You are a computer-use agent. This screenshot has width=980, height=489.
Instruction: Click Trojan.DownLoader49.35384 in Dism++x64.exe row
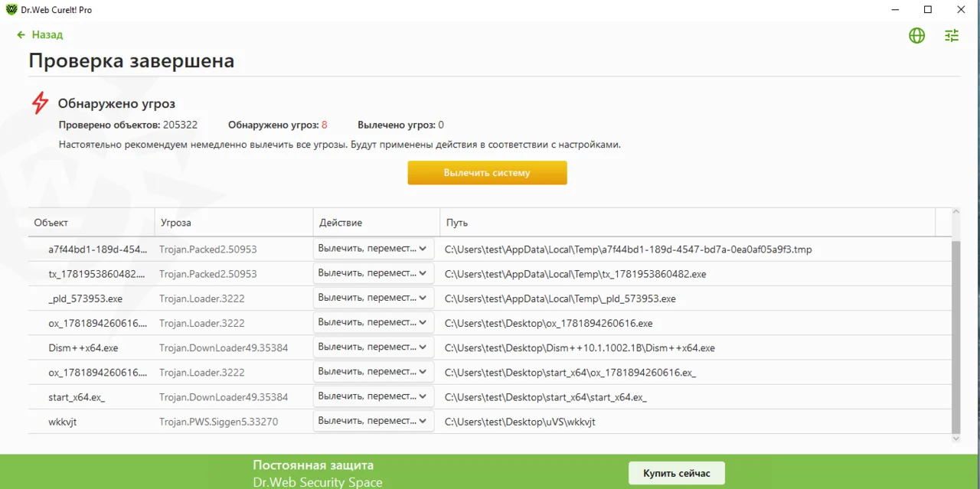224,347
